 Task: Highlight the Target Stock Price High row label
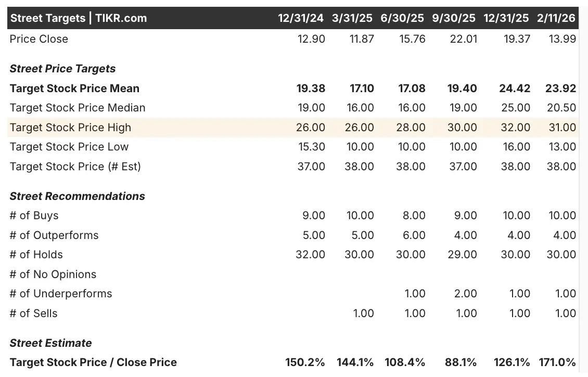tap(70, 128)
